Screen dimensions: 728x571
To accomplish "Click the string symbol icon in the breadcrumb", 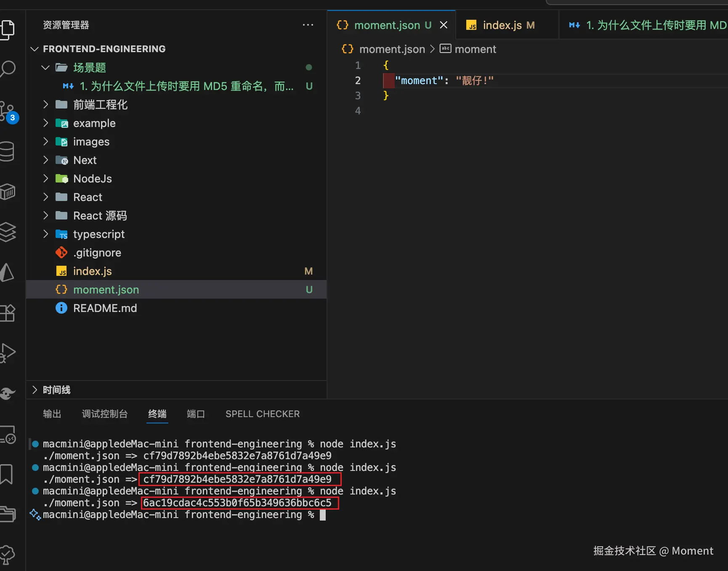I will [445, 49].
